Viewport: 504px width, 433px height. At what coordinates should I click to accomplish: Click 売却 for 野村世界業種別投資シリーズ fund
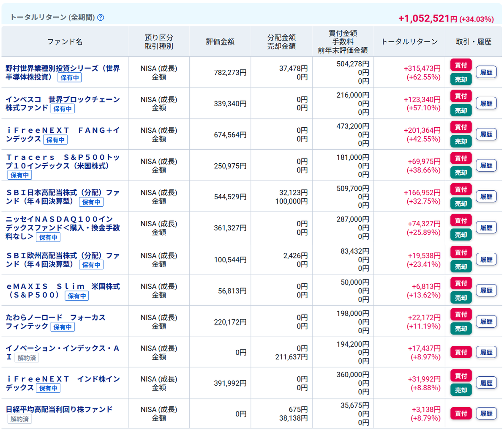point(461,79)
